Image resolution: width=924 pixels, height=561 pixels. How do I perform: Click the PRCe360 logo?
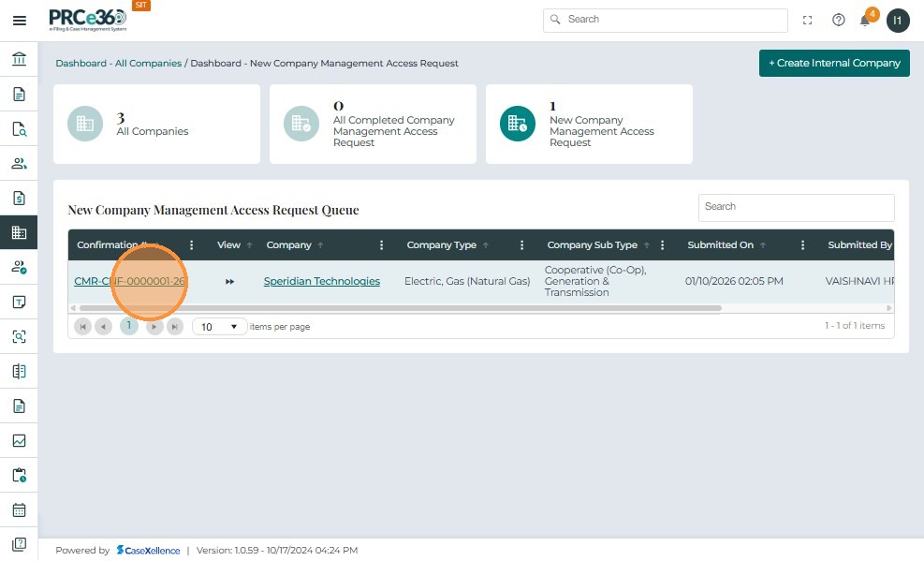pyautogui.click(x=88, y=19)
